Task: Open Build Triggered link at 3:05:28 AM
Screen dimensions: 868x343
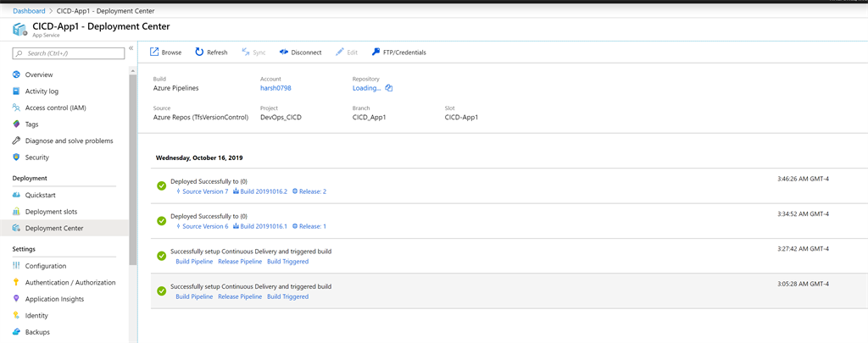Action: click(288, 297)
